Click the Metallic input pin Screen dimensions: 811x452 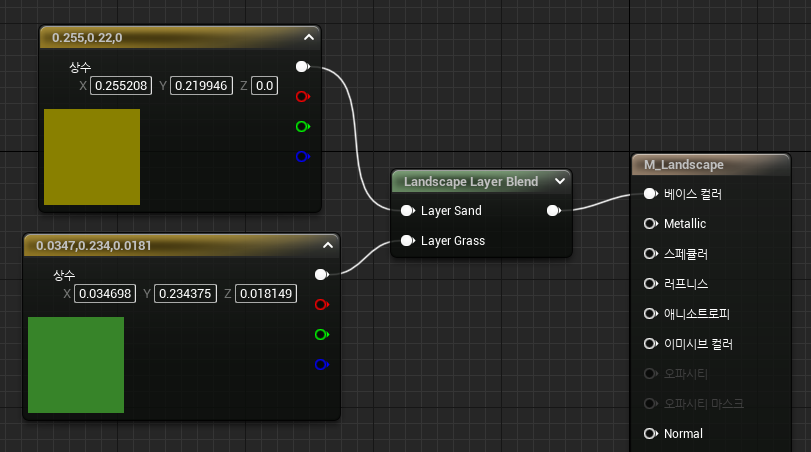651,223
